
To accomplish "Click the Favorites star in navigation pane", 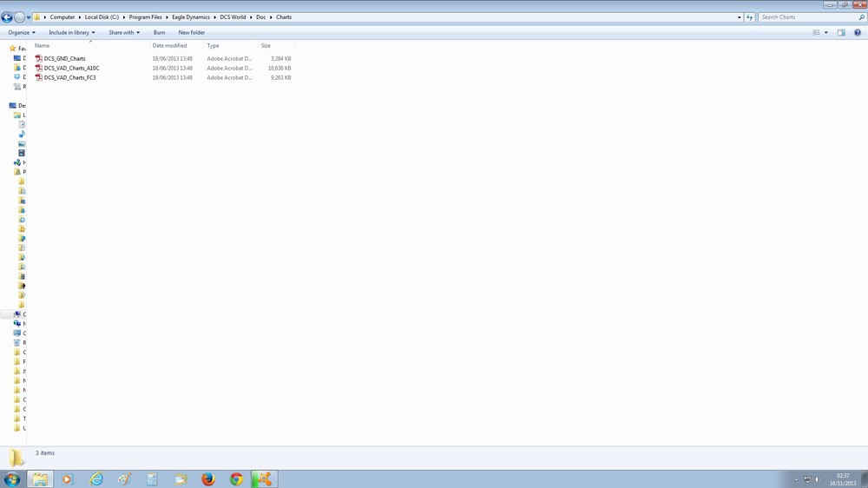I will (13, 48).
